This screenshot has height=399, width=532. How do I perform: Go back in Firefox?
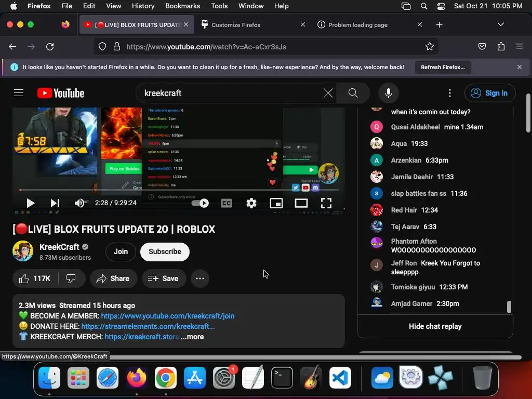[x=12, y=46]
